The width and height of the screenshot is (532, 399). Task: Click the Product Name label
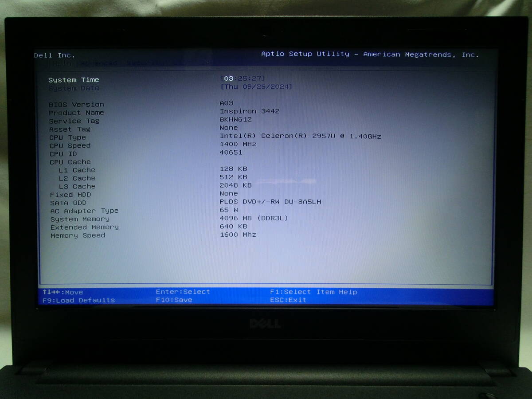coord(76,113)
